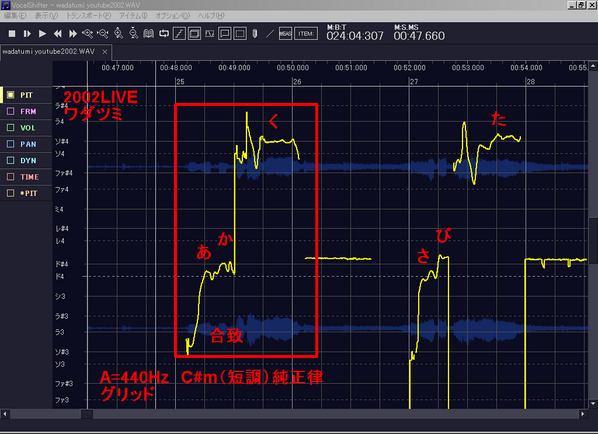Select the speech-balloon label tool
This screenshot has width=598, height=434.
(x=225, y=34)
